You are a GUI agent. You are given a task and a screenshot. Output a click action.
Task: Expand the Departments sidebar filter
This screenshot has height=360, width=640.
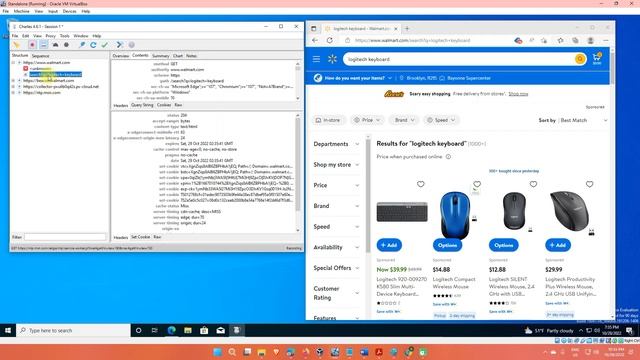tap(336, 144)
